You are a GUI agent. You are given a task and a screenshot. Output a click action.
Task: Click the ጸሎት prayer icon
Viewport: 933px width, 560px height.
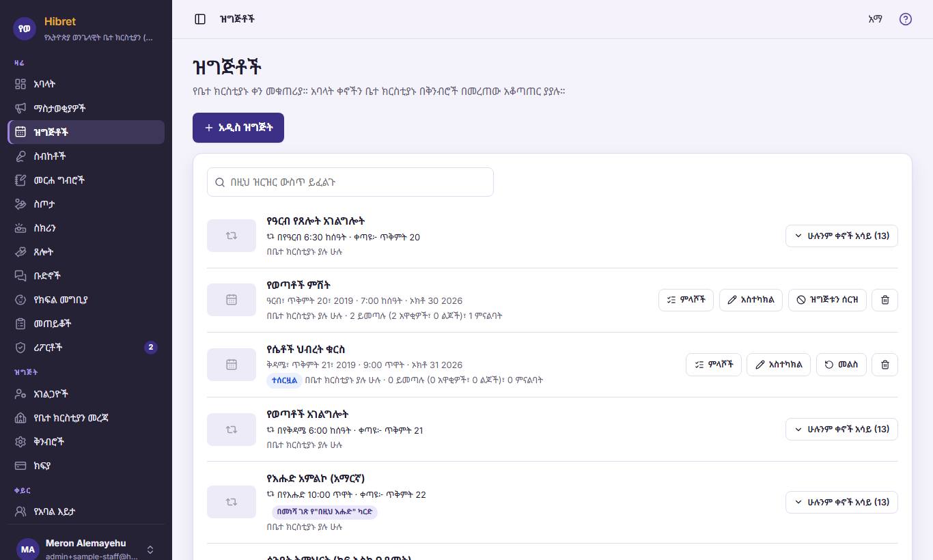tap(20, 252)
